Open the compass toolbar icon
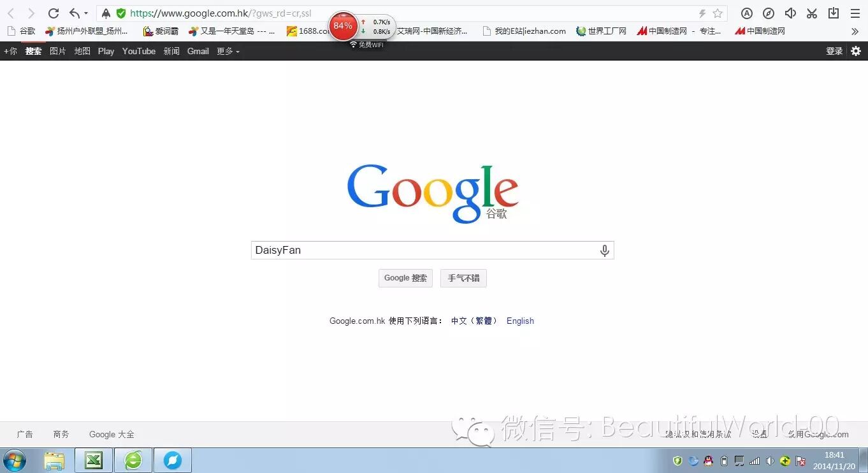Viewport: 868px width, 473px height. coord(769,13)
